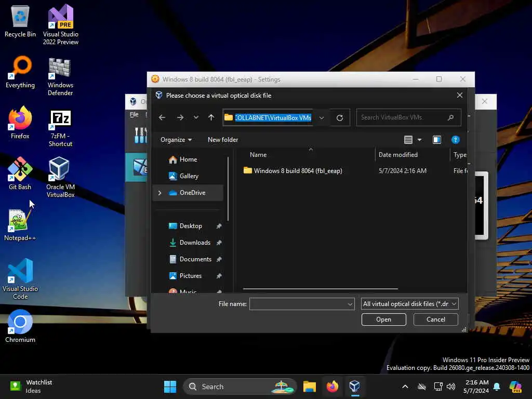Refresh the VirtualBox VMs folder view
The height and width of the screenshot is (399, 532).
(x=340, y=118)
